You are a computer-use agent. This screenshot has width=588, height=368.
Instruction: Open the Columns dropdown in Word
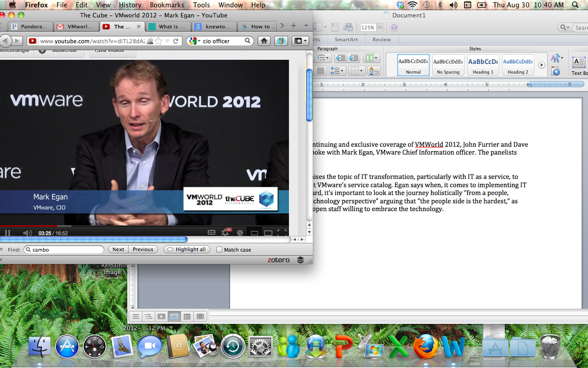point(371,58)
